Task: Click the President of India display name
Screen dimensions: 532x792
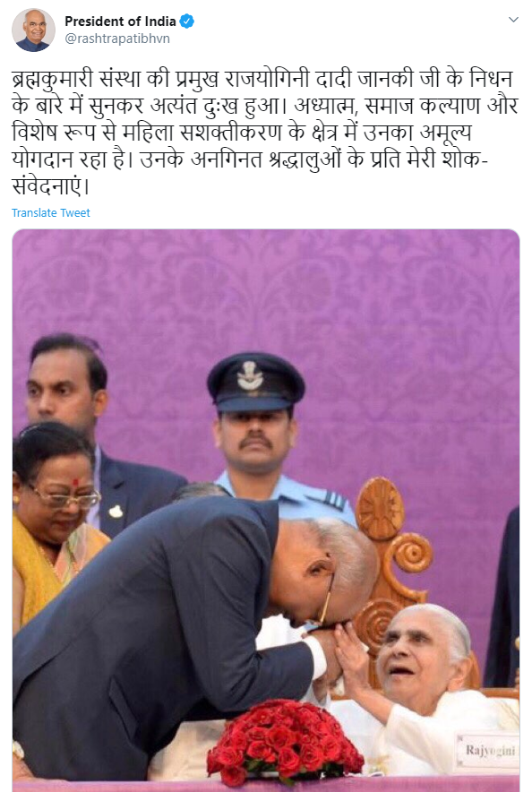Action: [120, 22]
